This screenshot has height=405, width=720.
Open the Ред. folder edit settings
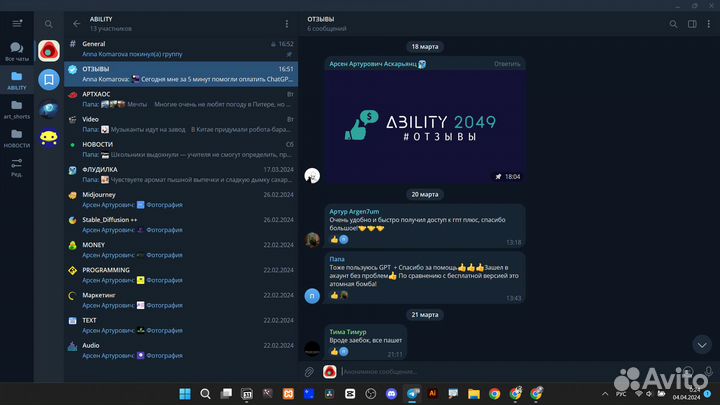(17, 167)
